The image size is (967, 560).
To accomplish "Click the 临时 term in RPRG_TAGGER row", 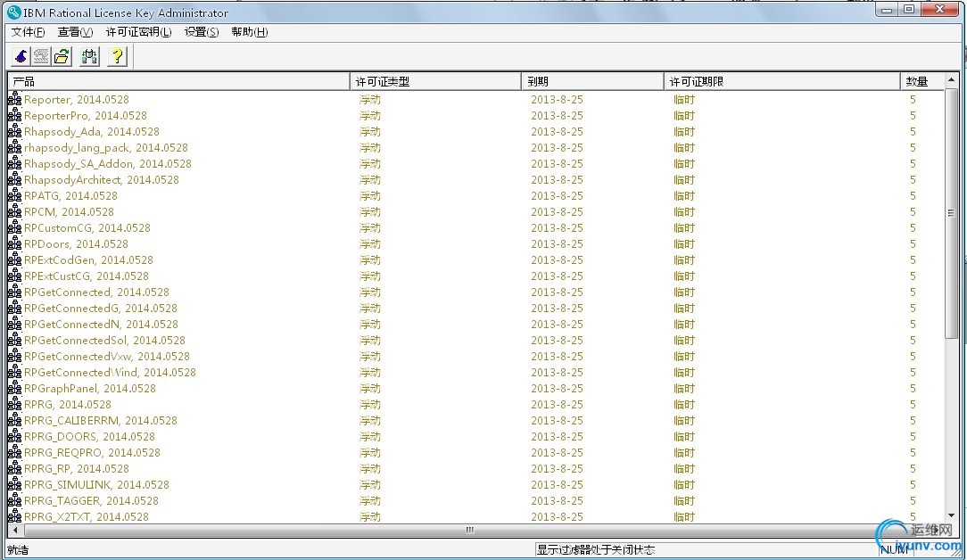I will click(x=684, y=501).
